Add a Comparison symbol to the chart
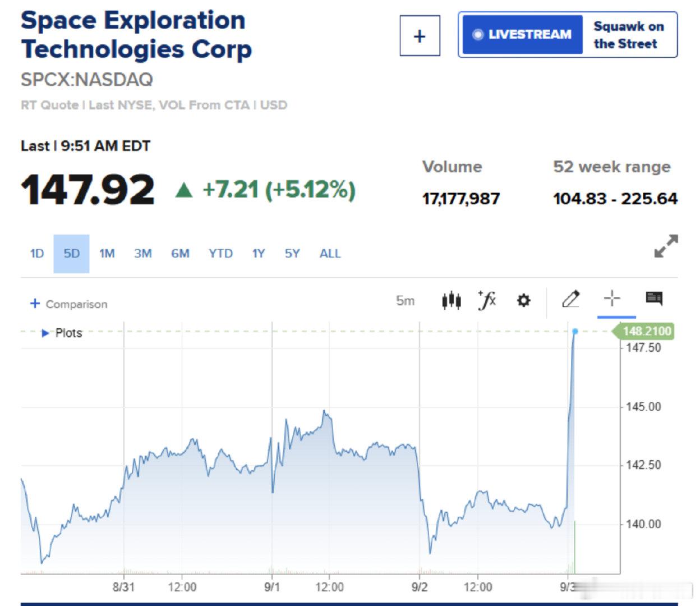Screen dimensions: 700x606 coord(68,304)
